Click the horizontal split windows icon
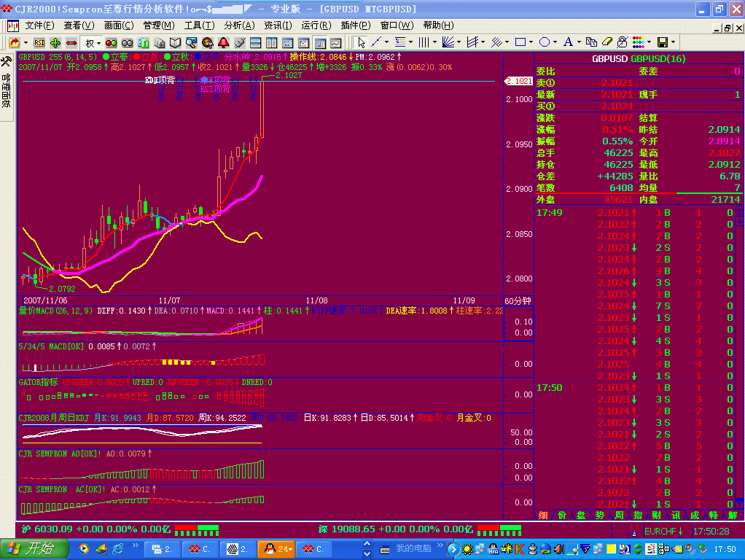The width and height of the screenshot is (745, 560). click(x=256, y=43)
